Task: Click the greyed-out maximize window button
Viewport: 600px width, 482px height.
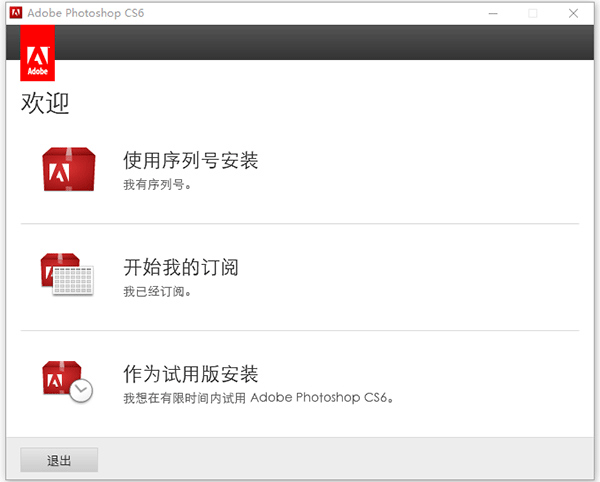Action: [x=533, y=13]
